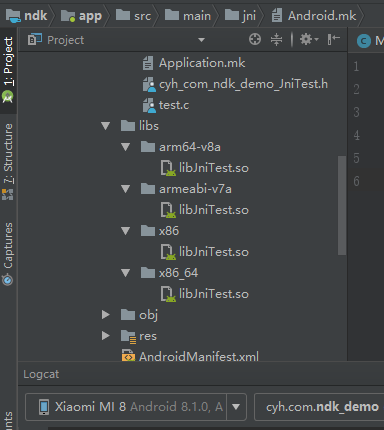Click the obj folder icon

(128, 315)
